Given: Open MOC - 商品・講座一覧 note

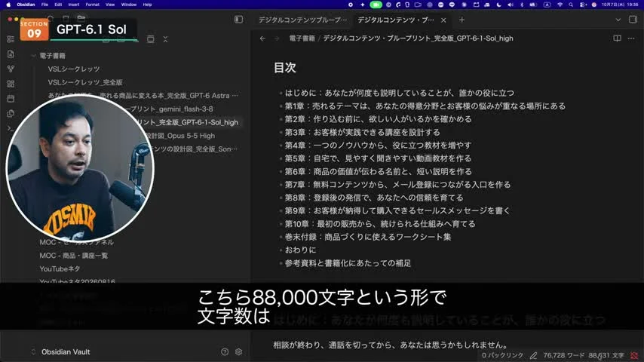Looking at the screenshot, I should tap(73, 256).
